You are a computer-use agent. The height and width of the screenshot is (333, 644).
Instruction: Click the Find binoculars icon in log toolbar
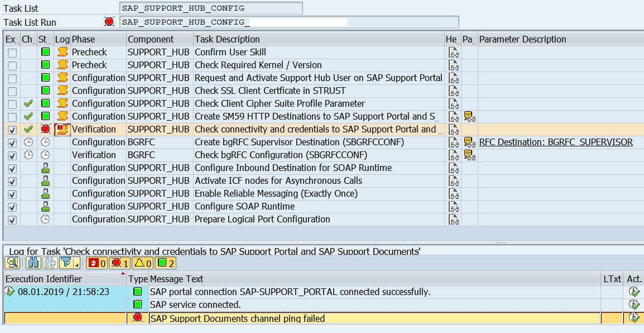click(33, 263)
